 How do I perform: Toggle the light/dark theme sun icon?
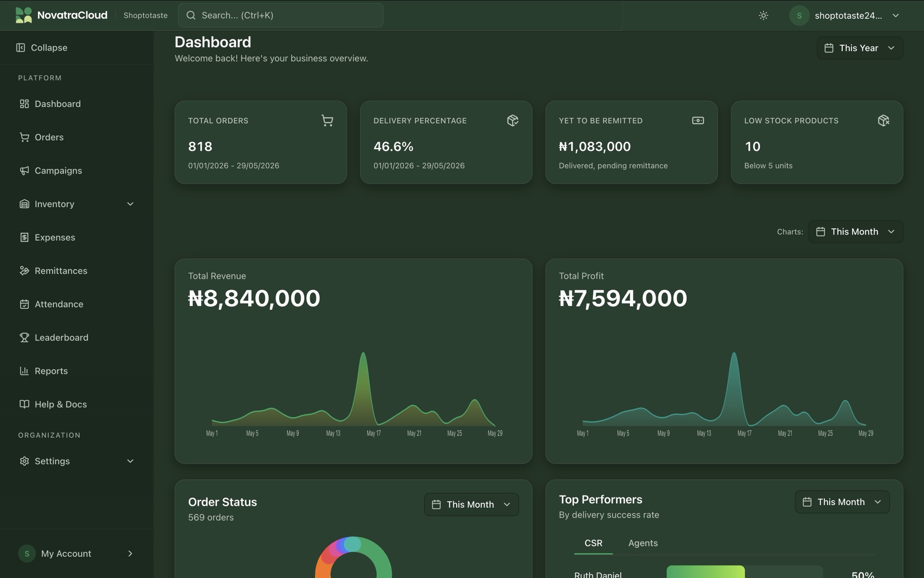763,15
